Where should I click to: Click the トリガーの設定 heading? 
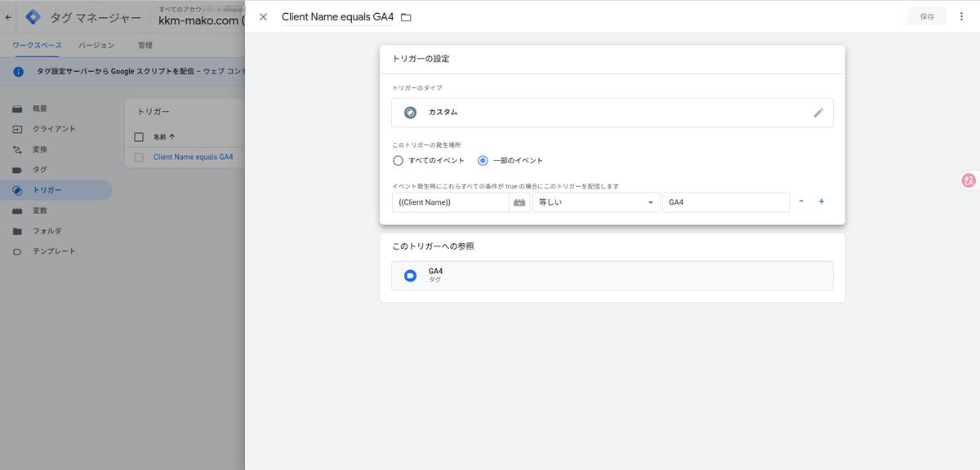tap(421, 59)
